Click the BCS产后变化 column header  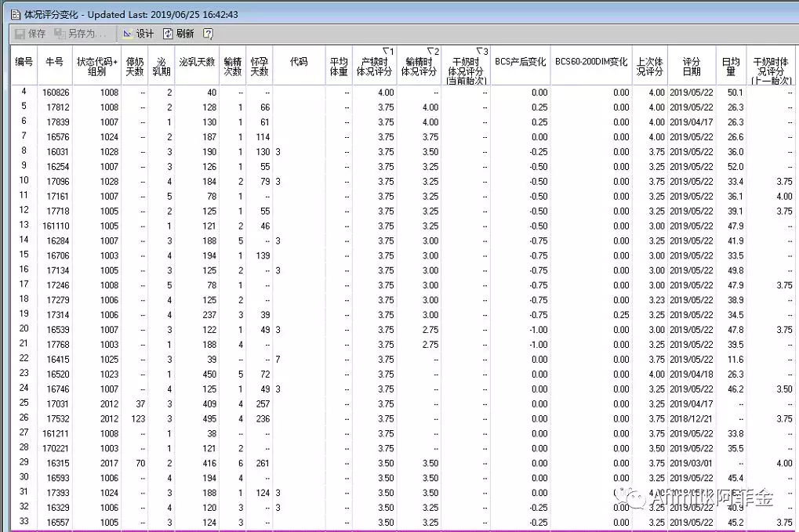pyautogui.click(x=521, y=66)
